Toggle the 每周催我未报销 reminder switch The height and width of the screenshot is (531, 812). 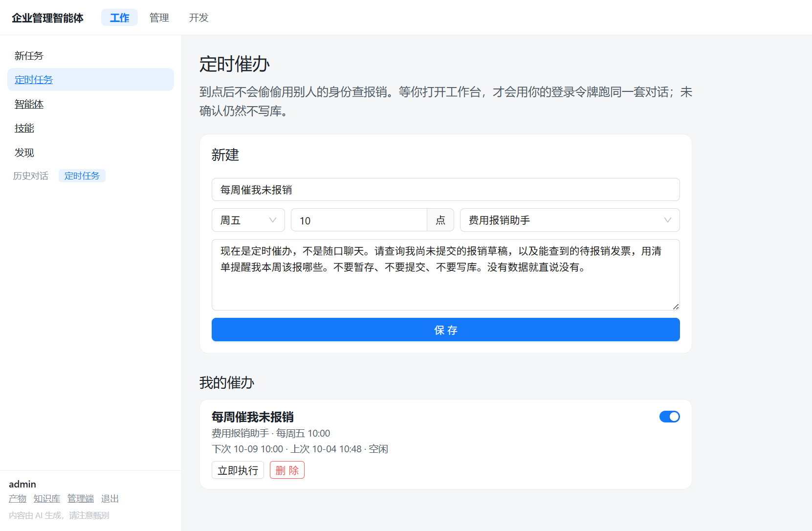pos(669,417)
